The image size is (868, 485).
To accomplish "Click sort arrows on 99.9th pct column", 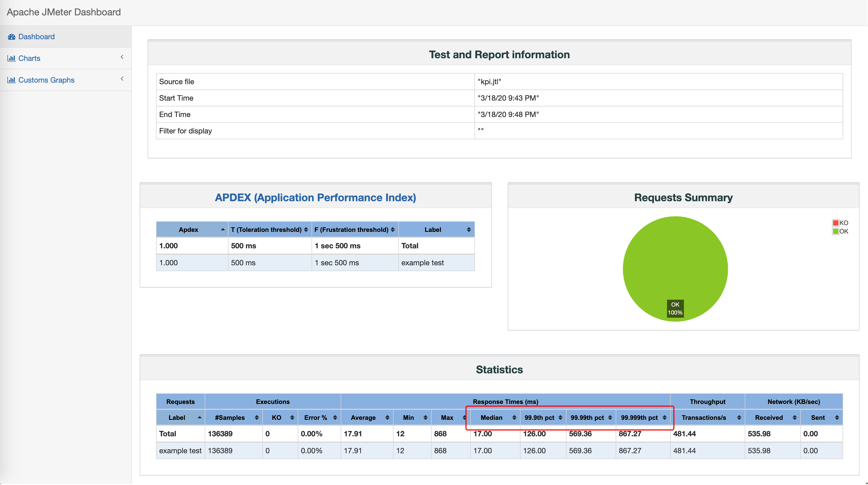I will tap(560, 417).
